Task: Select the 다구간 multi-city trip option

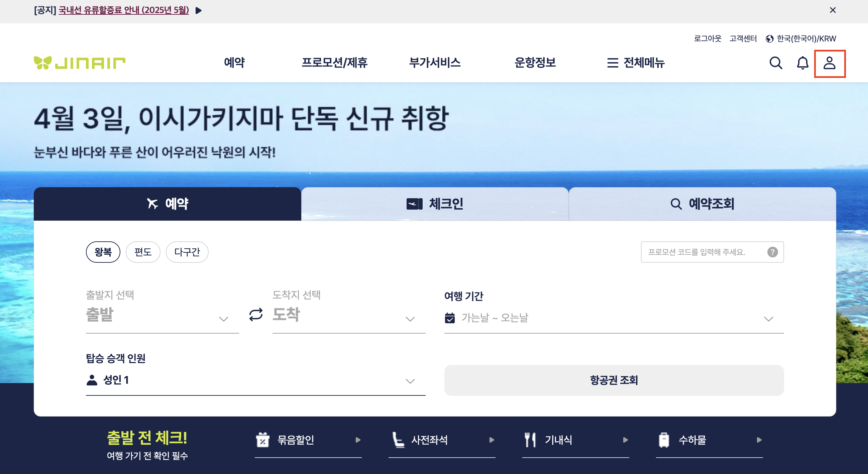Action: pyautogui.click(x=187, y=252)
